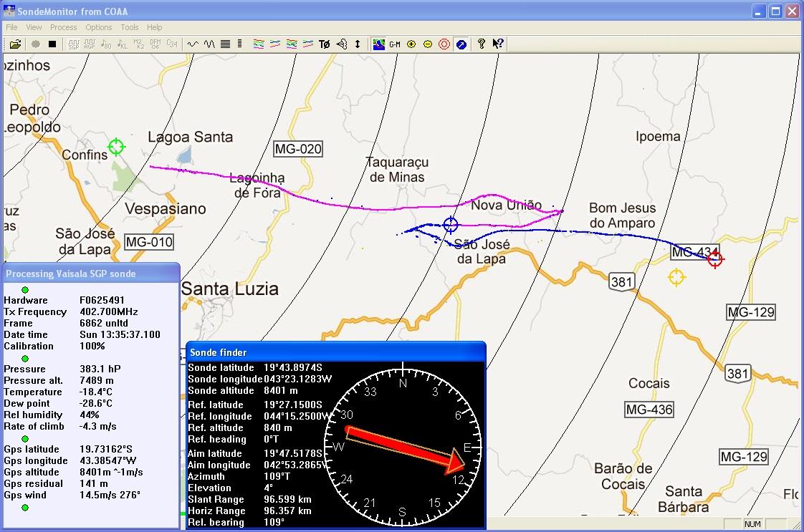The image size is (804, 532).
Task: Click the wind hodograph toolbar icon
Action: point(342,44)
